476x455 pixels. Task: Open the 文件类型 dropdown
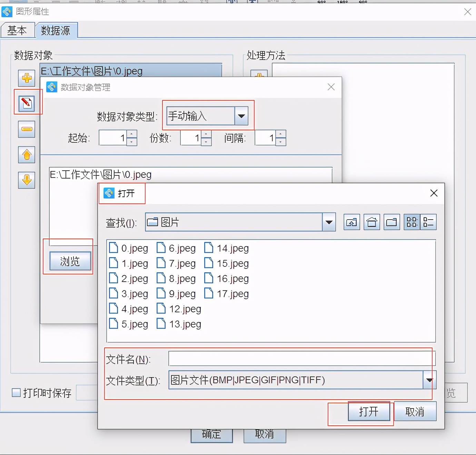(x=429, y=380)
